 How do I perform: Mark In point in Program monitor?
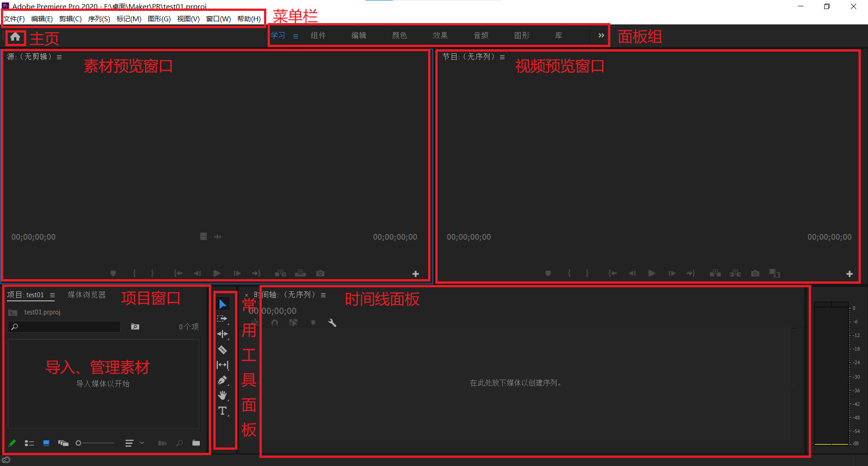click(569, 273)
